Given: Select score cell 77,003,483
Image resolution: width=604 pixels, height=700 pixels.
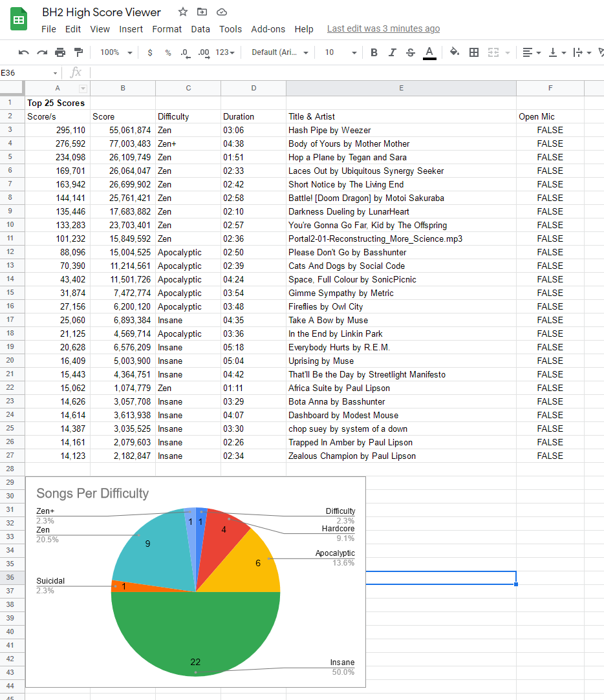Looking at the screenshot, I should tap(123, 143).
